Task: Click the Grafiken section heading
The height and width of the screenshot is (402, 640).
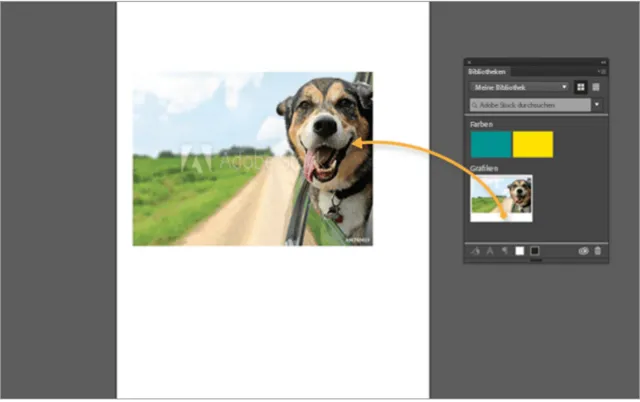Action: 484,168
